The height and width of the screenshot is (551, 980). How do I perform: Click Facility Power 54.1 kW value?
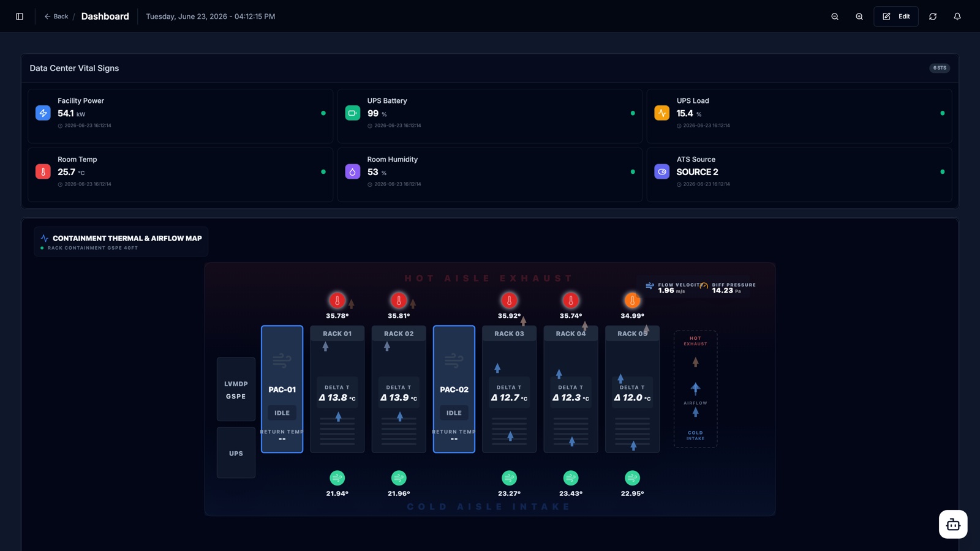tap(72, 114)
